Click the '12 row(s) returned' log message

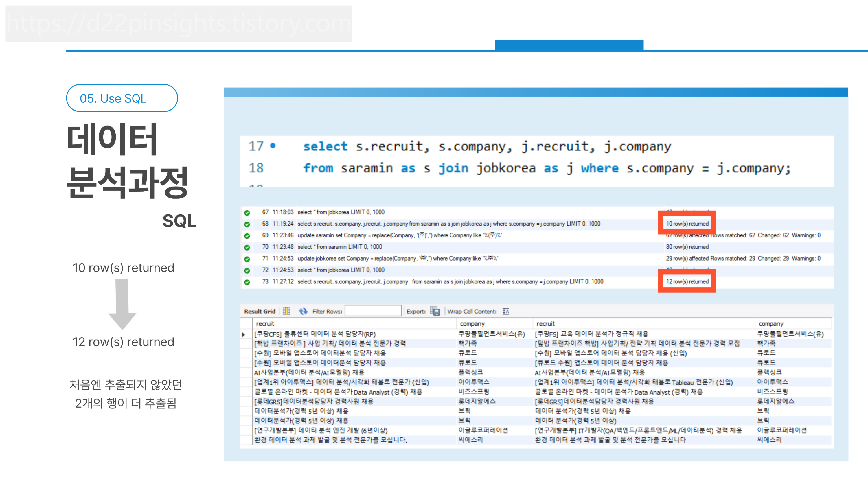(x=687, y=281)
